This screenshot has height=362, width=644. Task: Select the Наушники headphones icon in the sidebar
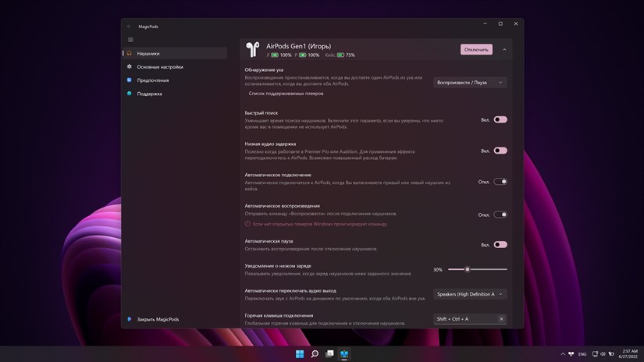point(130,53)
